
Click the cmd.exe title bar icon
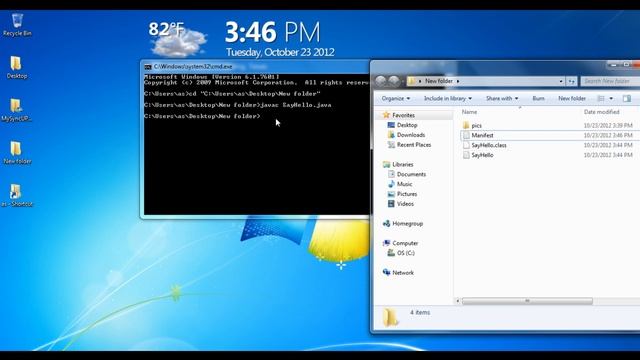148,67
